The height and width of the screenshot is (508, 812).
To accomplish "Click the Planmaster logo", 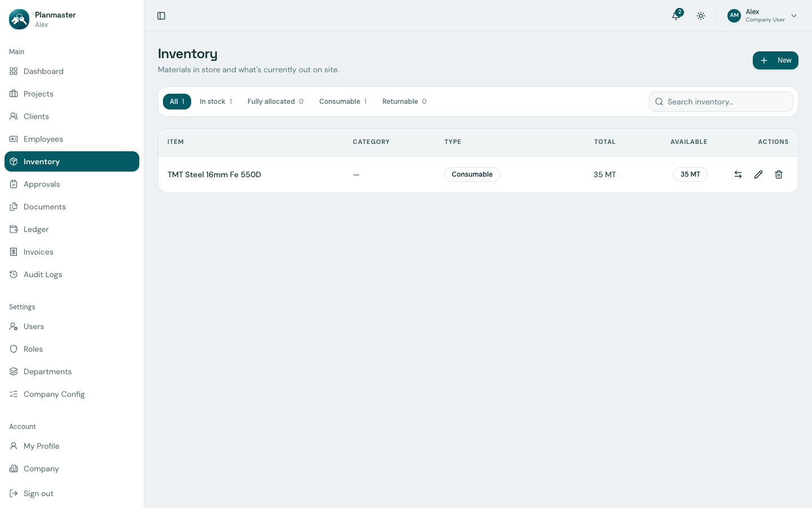I will (19, 19).
